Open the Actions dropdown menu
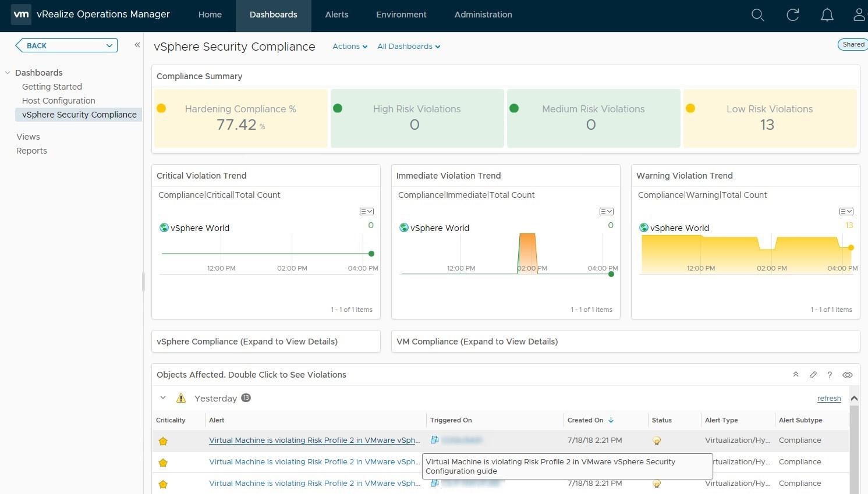 tap(350, 46)
